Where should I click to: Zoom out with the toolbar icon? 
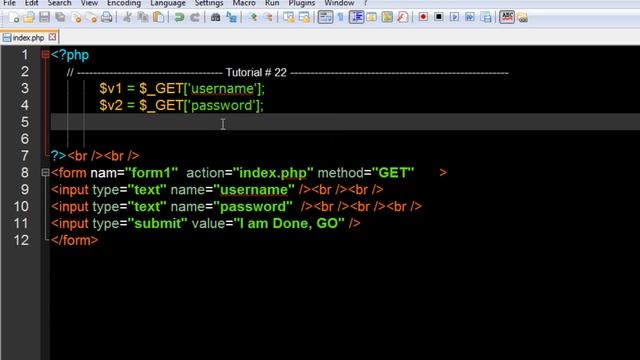point(268,18)
